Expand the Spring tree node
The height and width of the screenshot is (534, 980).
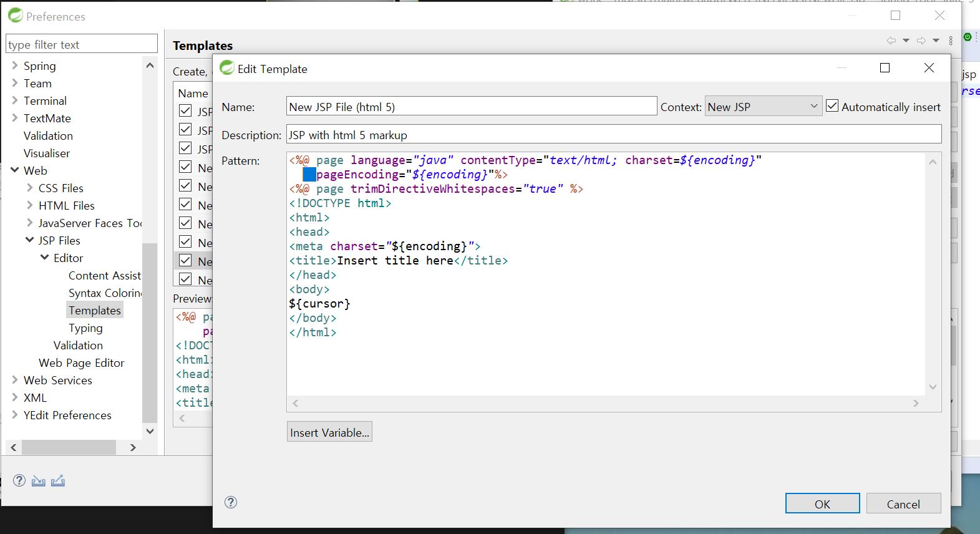15,66
